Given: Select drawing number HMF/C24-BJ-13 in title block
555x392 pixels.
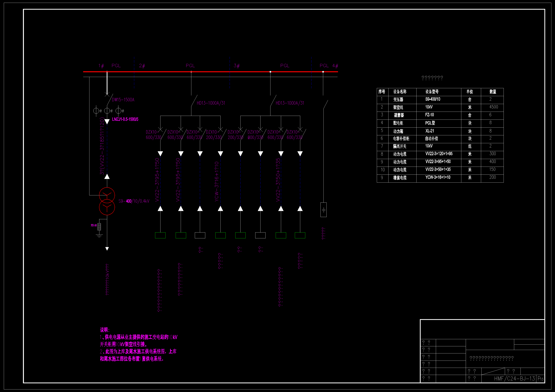Looking at the screenshot, I should [514, 378].
